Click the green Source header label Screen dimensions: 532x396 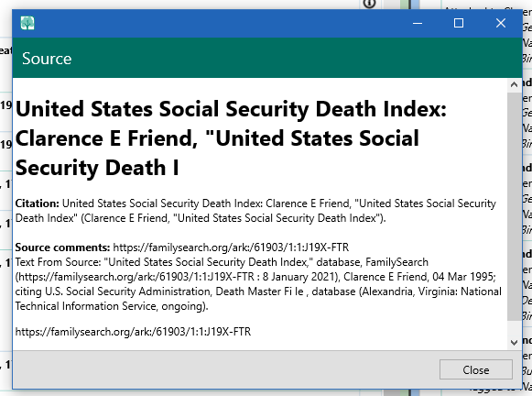47,59
